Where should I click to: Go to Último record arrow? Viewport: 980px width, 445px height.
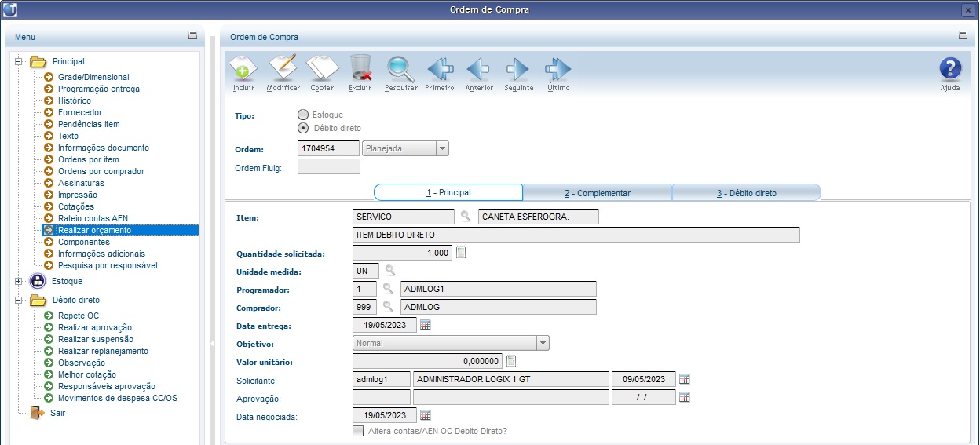558,69
